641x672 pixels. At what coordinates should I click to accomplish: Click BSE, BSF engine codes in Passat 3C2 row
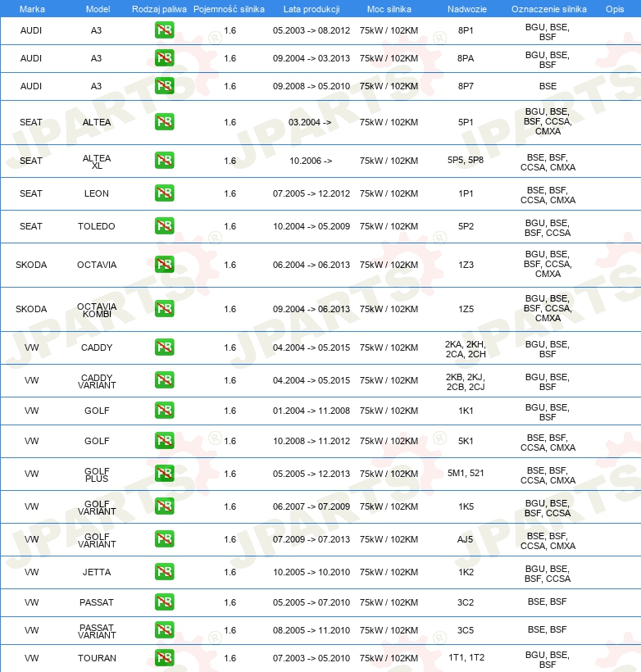tap(547, 602)
